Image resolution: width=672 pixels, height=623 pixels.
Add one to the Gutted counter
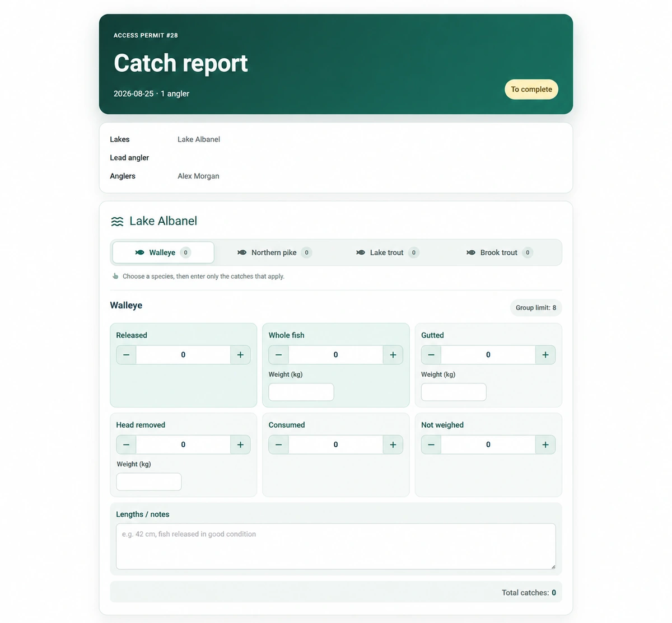545,355
